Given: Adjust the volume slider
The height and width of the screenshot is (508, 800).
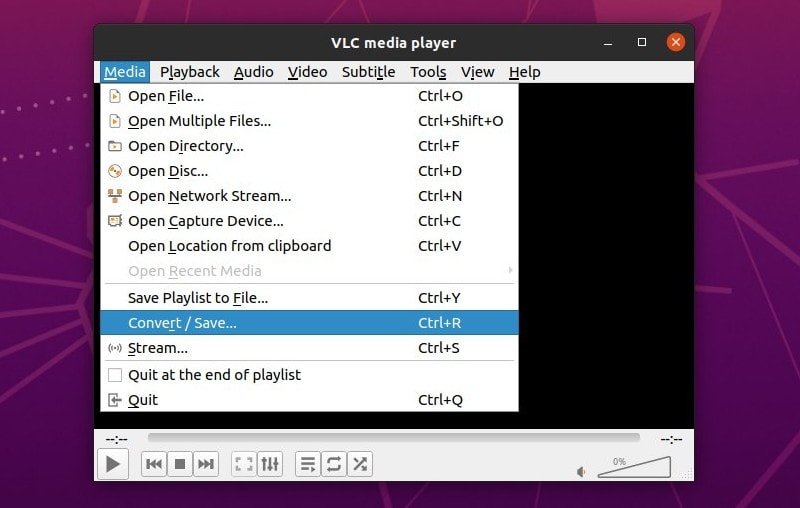Looking at the screenshot, I should coord(634,467).
